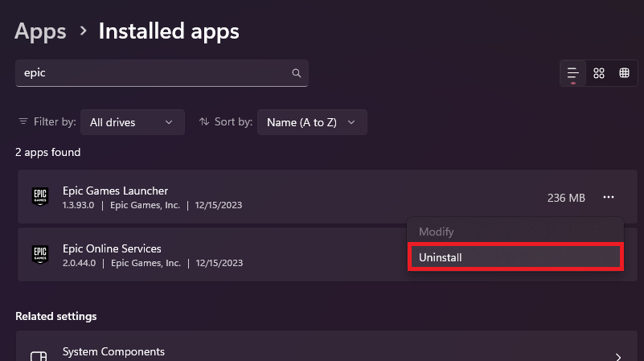
Task: Select the Epic Online Services entry name
Action: [112, 248]
